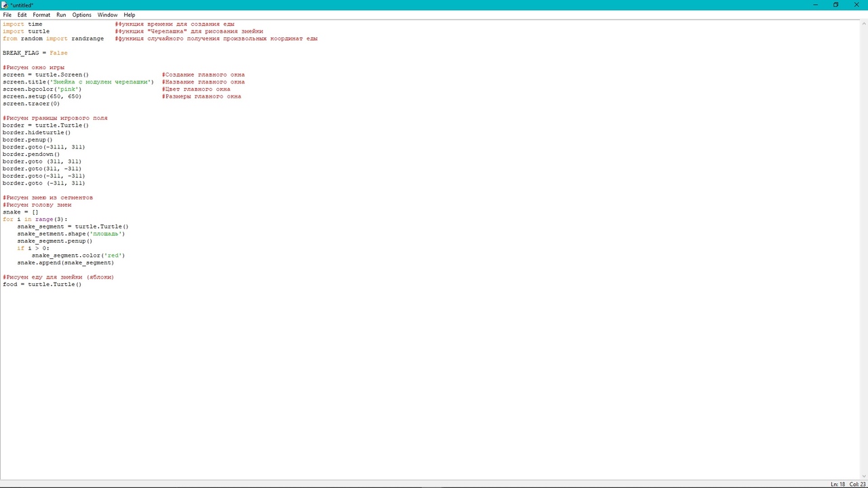This screenshot has height=488, width=868.
Task: Click the Col: 23 column indicator in status bar
Action: point(858,484)
